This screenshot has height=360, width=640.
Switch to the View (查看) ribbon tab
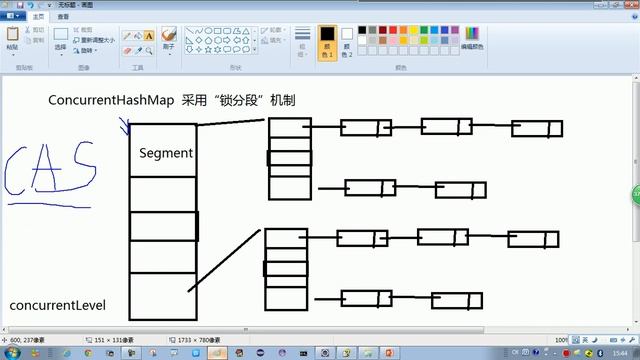63,16
